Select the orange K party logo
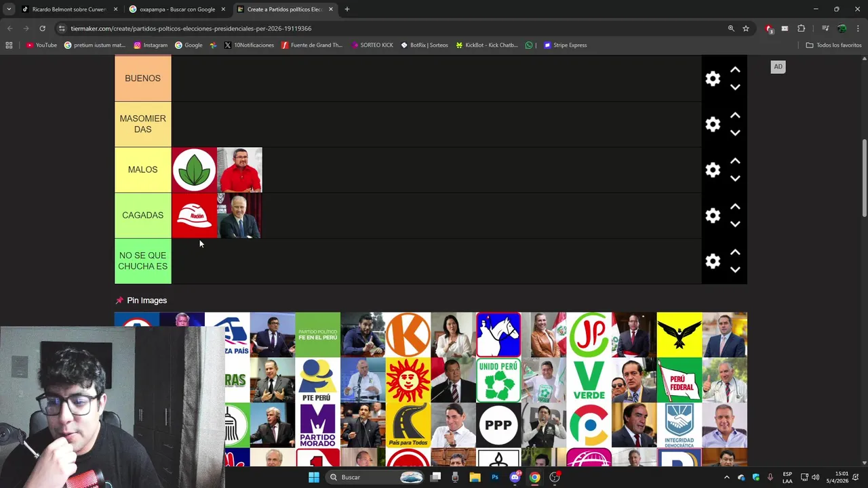The height and width of the screenshot is (488, 868). click(x=408, y=335)
